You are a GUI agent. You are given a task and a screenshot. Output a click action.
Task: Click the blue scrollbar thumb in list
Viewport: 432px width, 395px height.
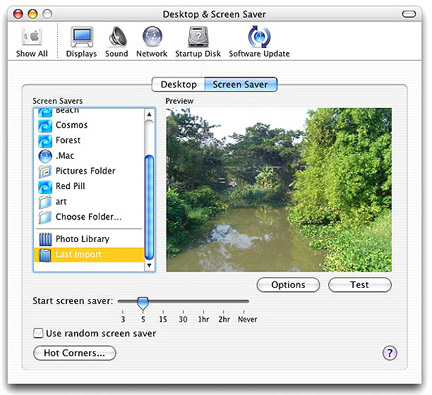coord(149,207)
